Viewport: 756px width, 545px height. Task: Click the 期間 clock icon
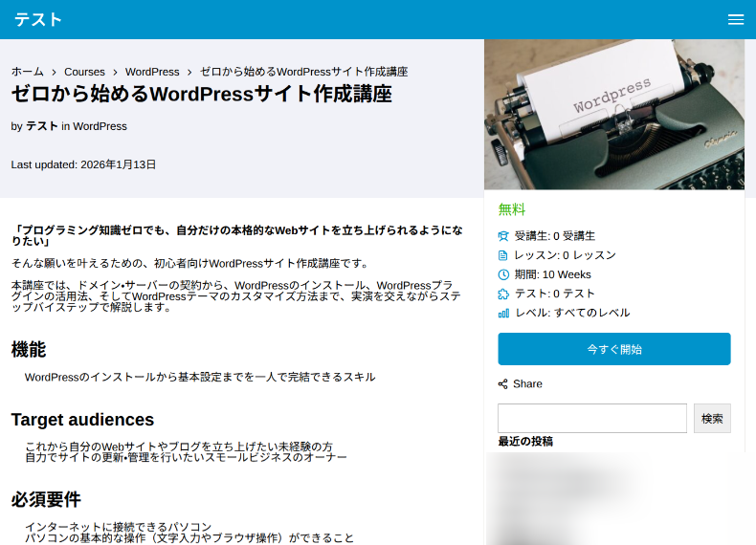tap(503, 274)
